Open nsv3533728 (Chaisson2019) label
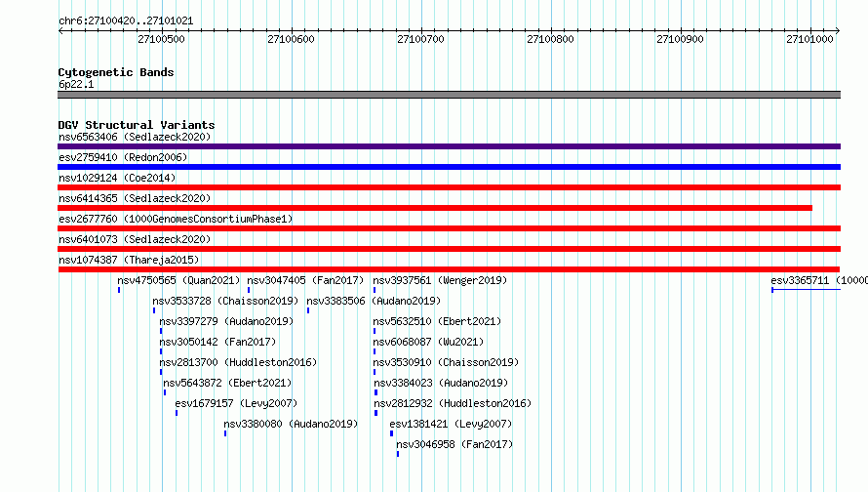 point(225,301)
